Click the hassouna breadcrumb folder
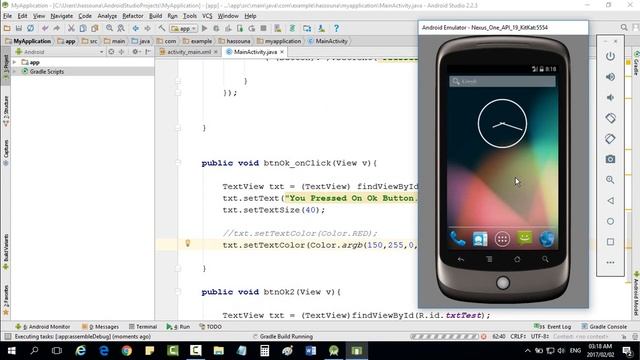 pyautogui.click(x=234, y=41)
